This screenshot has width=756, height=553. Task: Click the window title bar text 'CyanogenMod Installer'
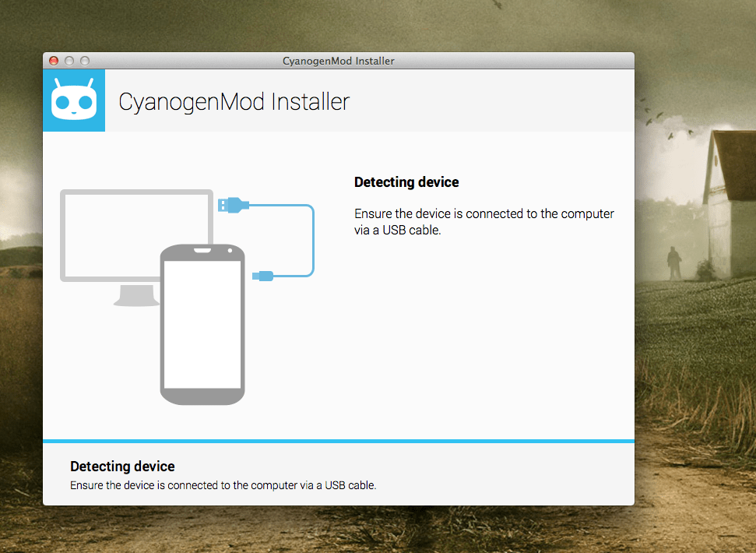[339, 62]
